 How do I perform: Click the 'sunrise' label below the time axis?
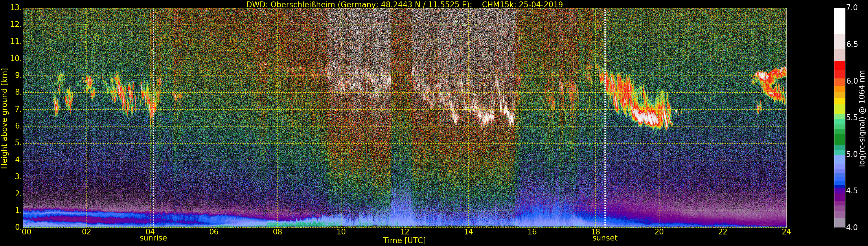pos(153,238)
